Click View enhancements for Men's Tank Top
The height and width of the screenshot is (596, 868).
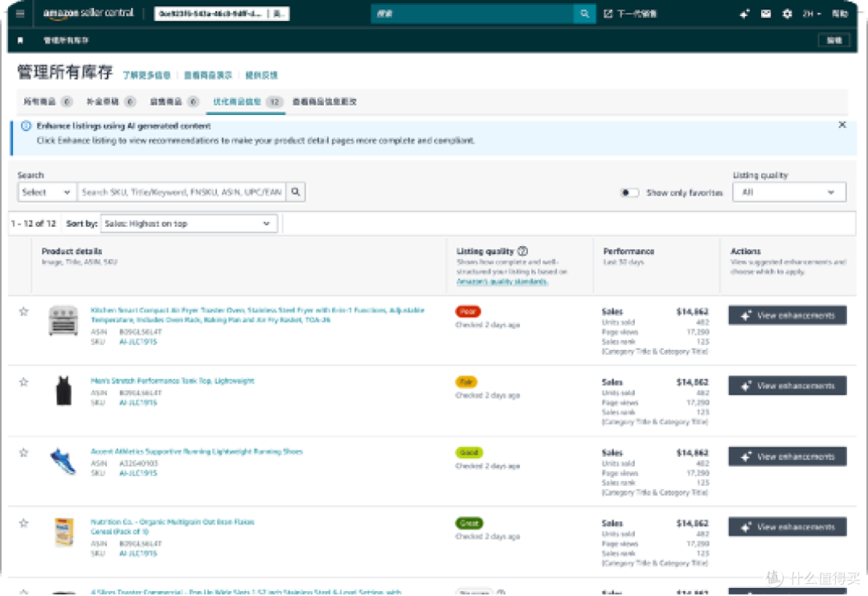pyautogui.click(x=787, y=385)
